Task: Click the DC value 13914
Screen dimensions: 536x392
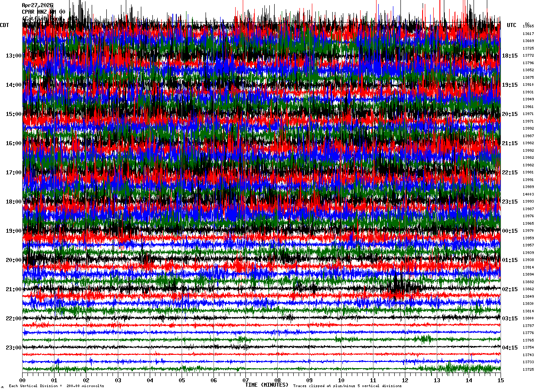Action: [x=528, y=267]
